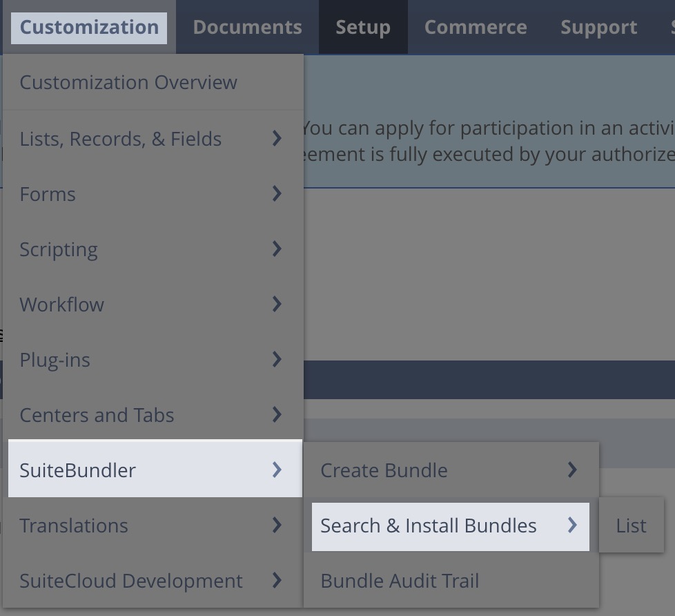Expand chevron next to Lists, Records, & Fields

pos(277,139)
